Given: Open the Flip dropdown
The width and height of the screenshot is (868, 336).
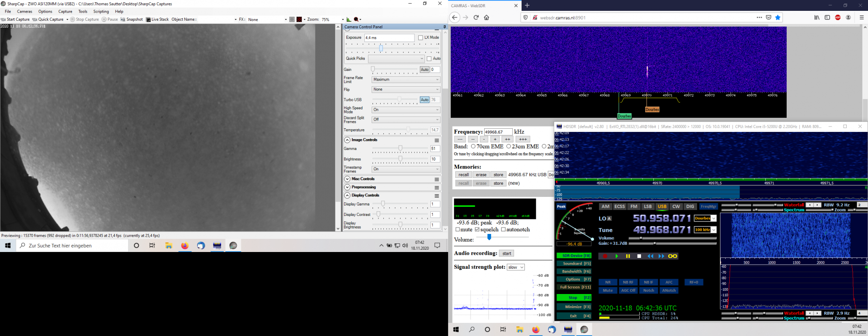Looking at the screenshot, I should [406, 89].
